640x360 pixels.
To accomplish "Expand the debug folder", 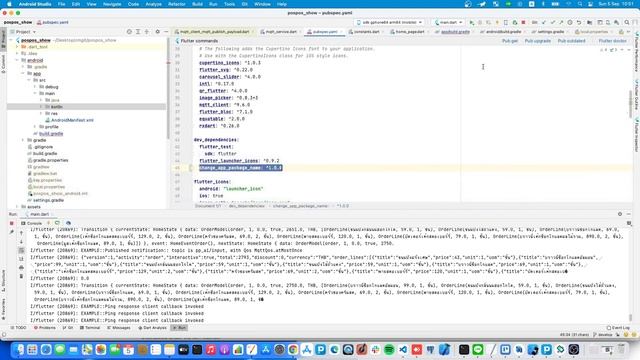I will click(x=35, y=87).
